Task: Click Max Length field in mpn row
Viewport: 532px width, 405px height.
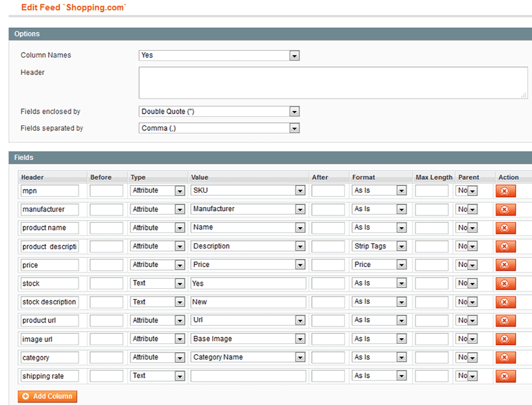Action: coord(432,191)
